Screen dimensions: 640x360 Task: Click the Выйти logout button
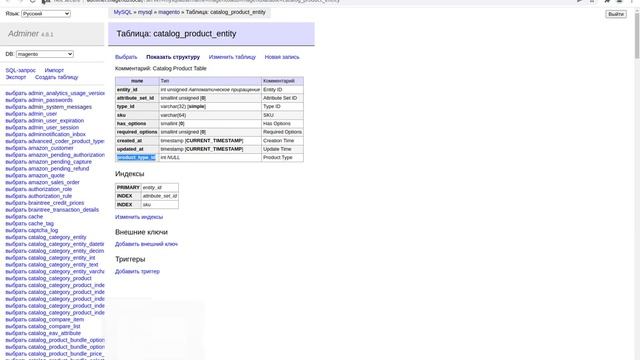coord(616,14)
